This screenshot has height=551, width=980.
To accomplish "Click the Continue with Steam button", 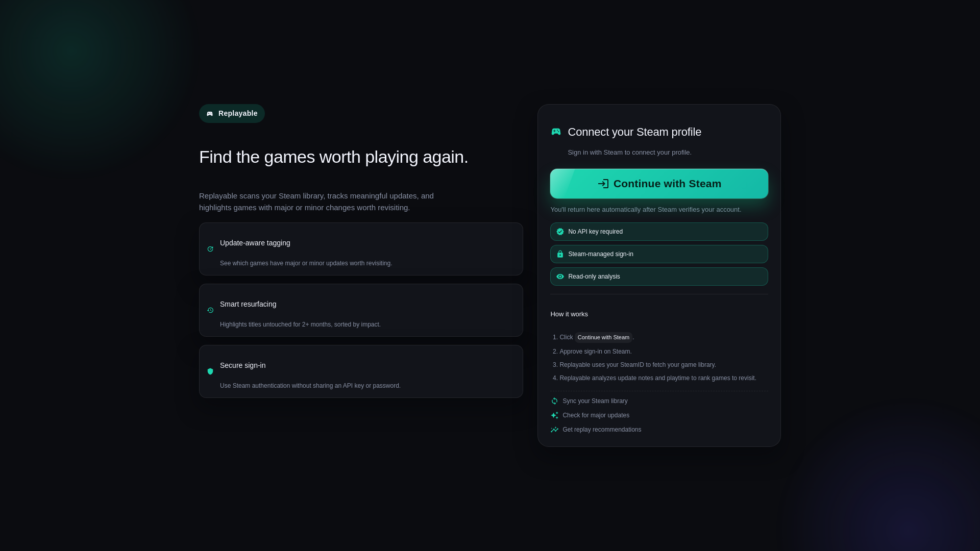I will (x=658, y=184).
